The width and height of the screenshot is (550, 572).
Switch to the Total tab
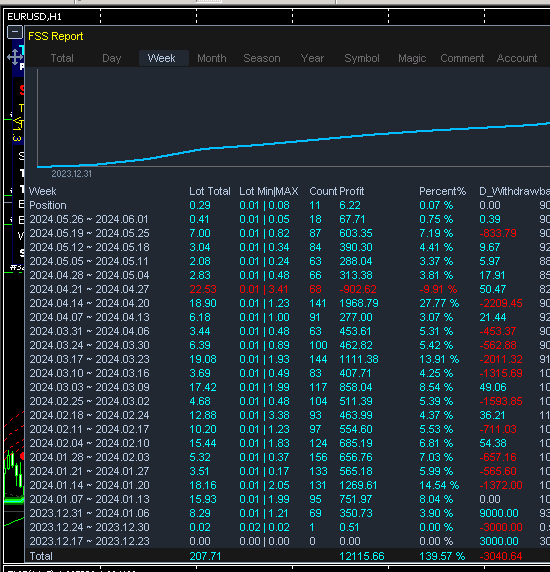[62, 58]
